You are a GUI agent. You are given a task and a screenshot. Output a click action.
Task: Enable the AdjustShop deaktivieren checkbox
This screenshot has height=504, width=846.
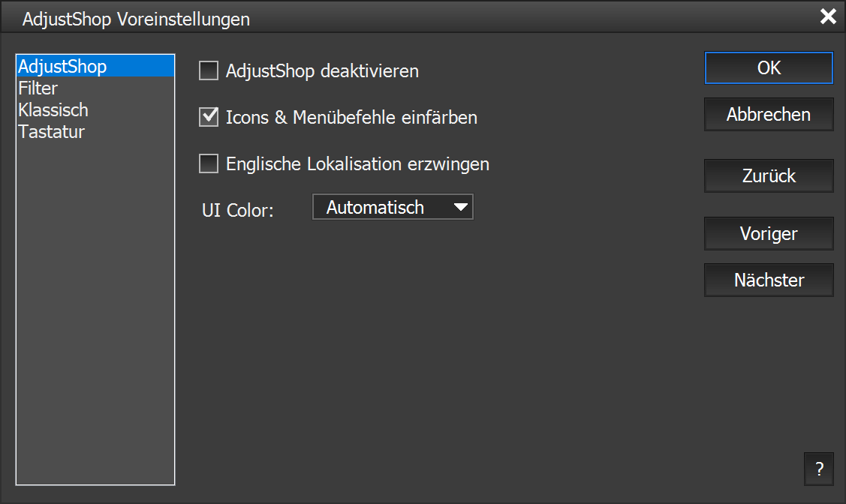[208, 71]
